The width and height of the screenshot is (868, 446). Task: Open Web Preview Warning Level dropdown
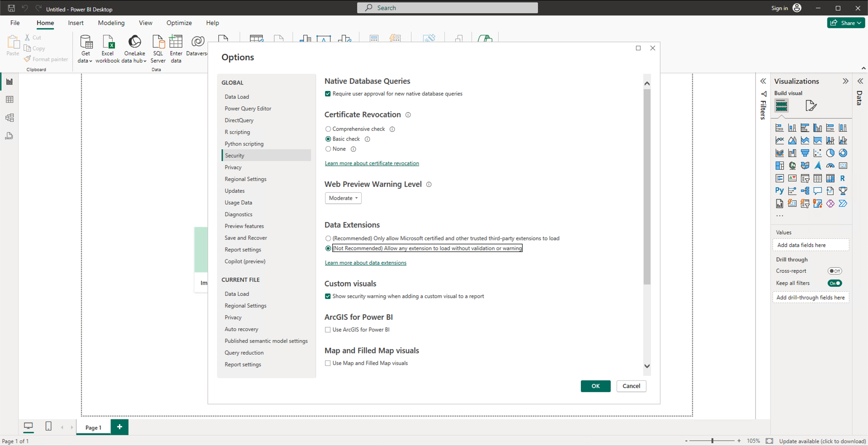343,198
